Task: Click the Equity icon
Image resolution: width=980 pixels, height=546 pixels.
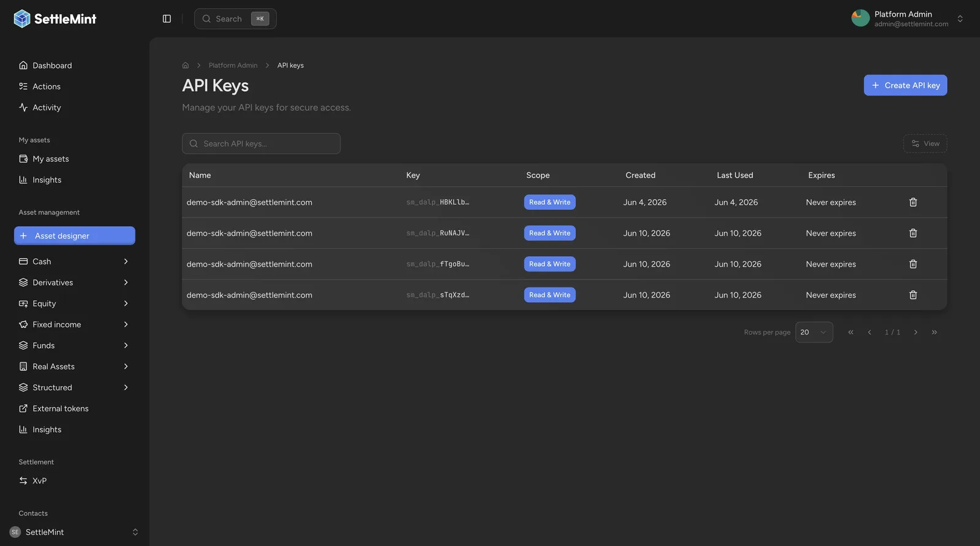Action: tap(23, 303)
